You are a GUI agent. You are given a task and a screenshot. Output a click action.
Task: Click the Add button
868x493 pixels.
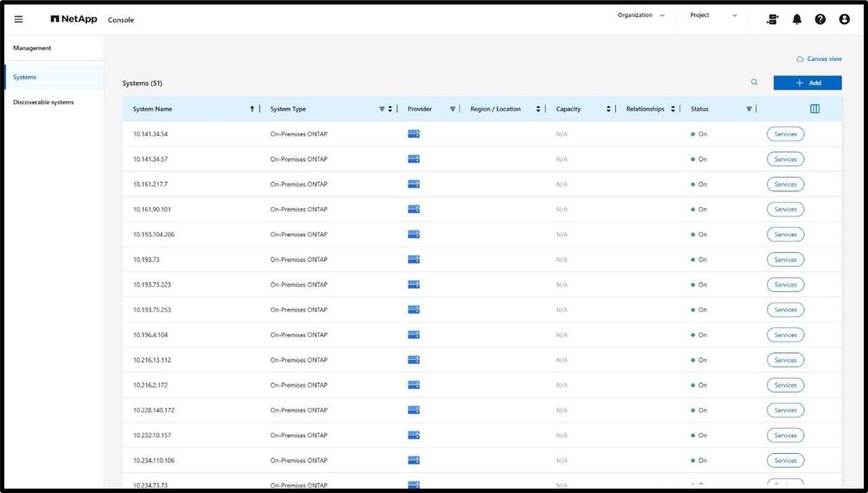point(807,83)
